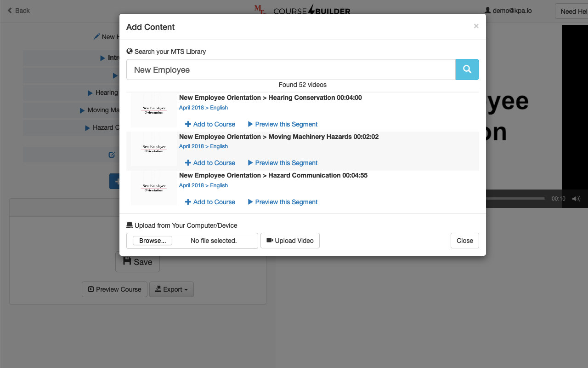Preview the Moving Machinery Hazards segment
This screenshot has width=588, height=368.
tap(283, 163)
